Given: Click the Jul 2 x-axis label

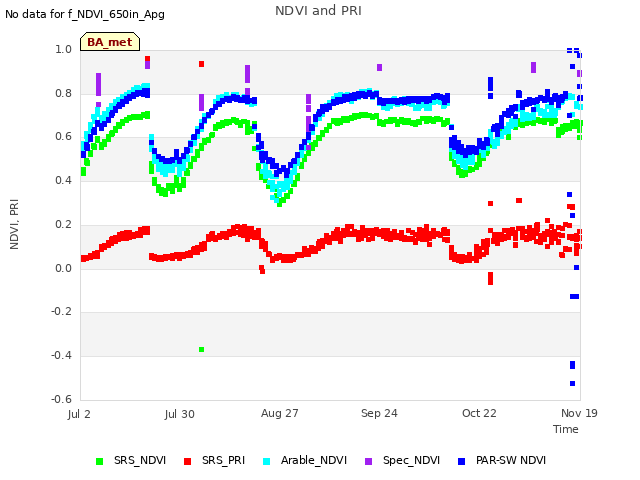Looking at the screenshot, I should (79, 414).
